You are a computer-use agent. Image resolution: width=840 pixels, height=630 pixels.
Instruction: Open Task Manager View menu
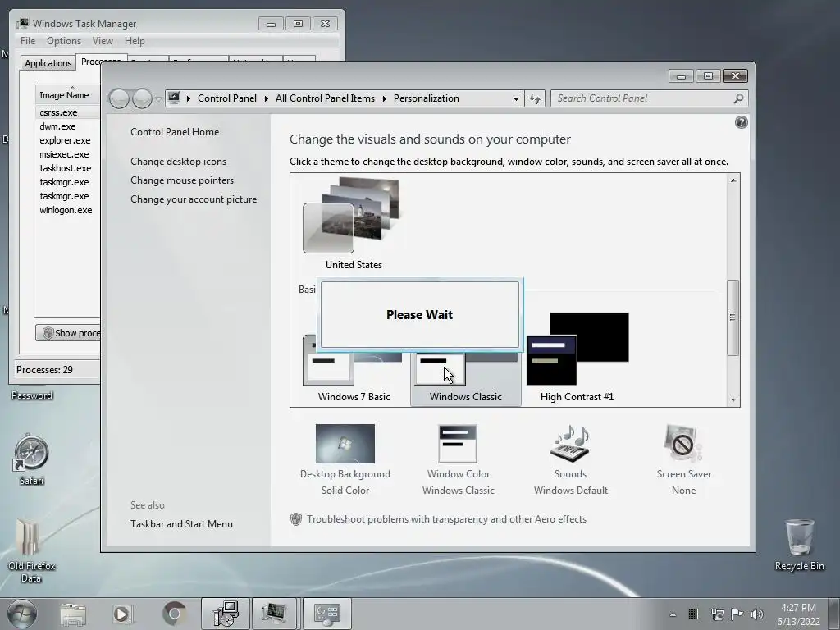click(x=103, y=41)
